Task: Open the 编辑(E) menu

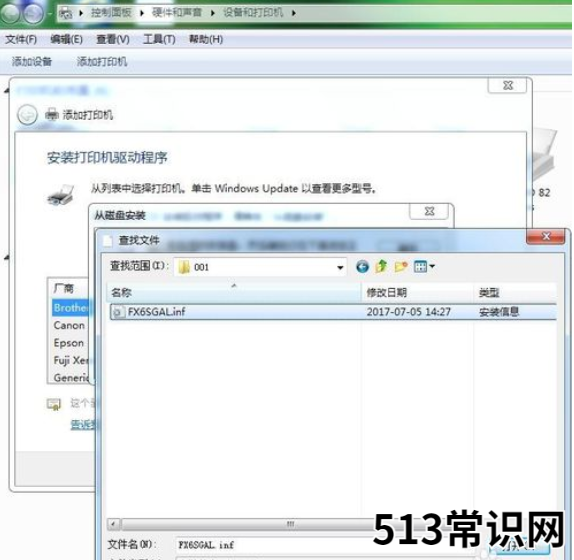Action: (66, 39)
